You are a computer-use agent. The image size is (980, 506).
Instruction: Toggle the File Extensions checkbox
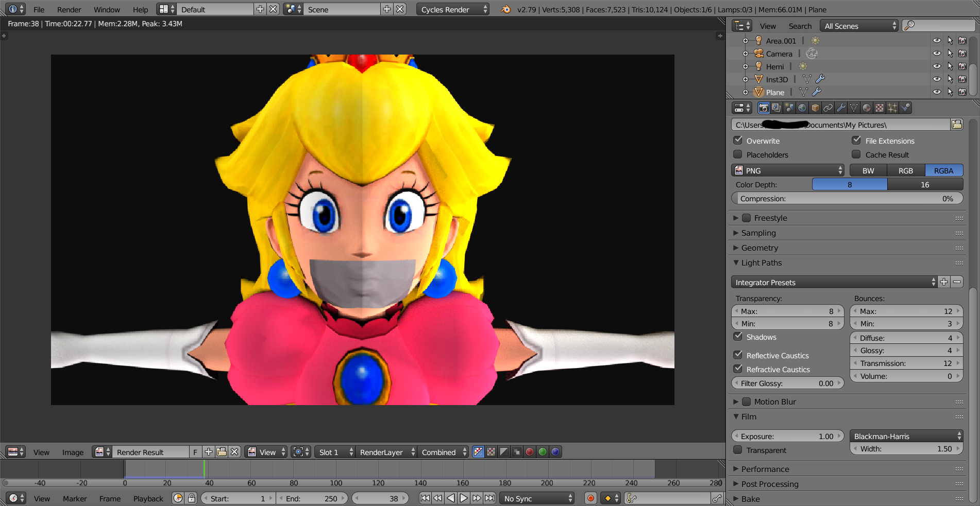coord(856,140)
